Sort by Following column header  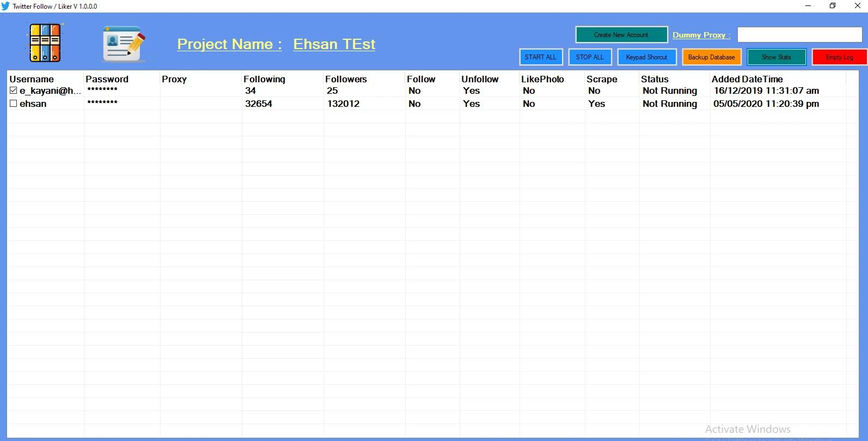(283, 79)
